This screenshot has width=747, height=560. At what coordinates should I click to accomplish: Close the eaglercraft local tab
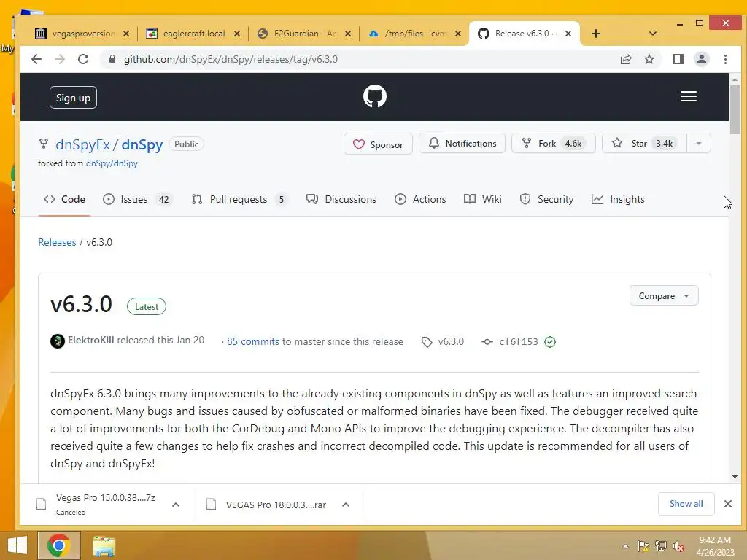[237, 34]
